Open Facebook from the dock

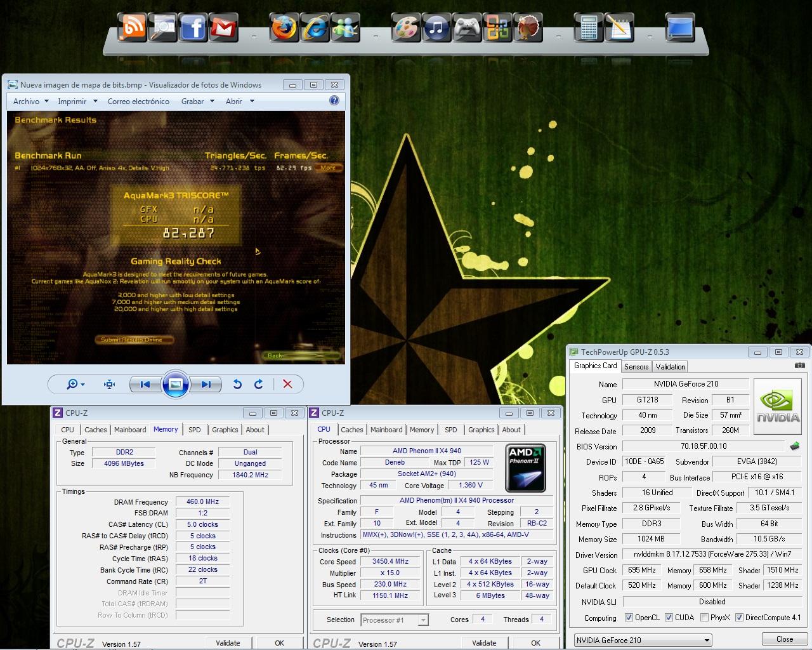click(193, 27)
